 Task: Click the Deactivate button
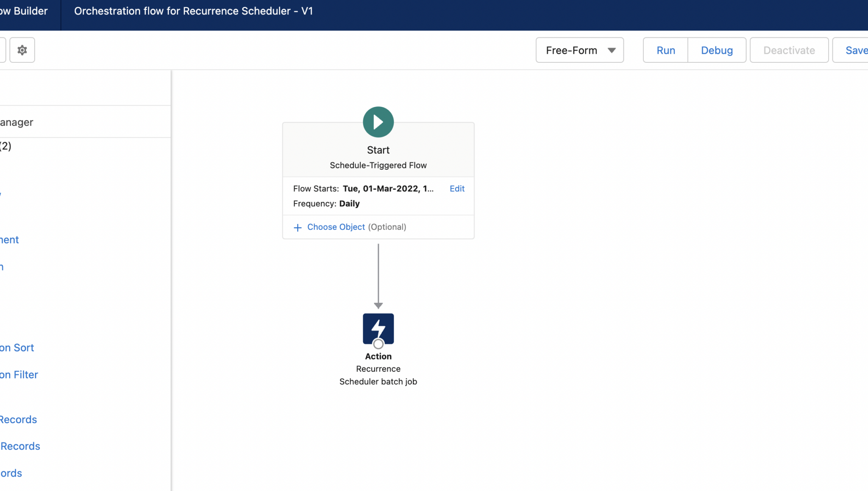click(789, 50)
